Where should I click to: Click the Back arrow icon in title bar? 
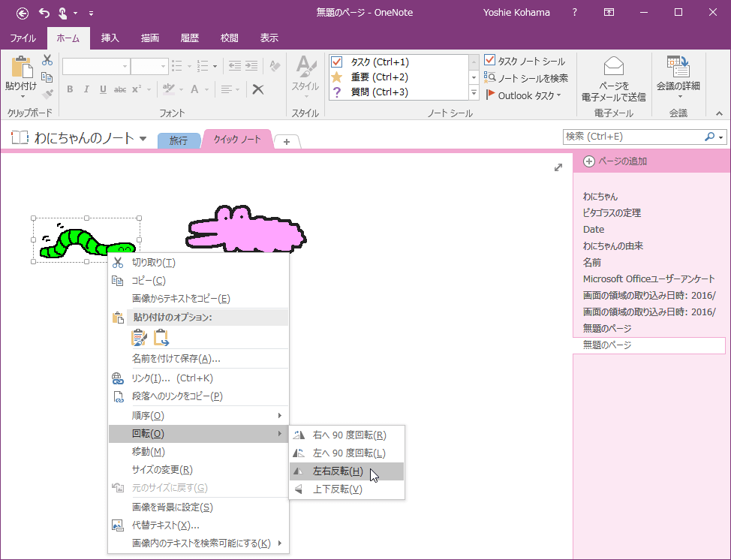(x=23, y=13)
